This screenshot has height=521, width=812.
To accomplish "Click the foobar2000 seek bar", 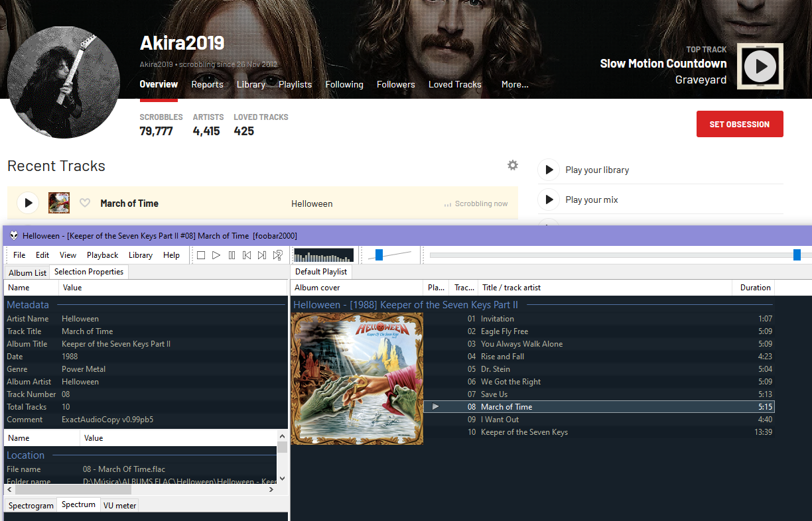I will (620, 255).
